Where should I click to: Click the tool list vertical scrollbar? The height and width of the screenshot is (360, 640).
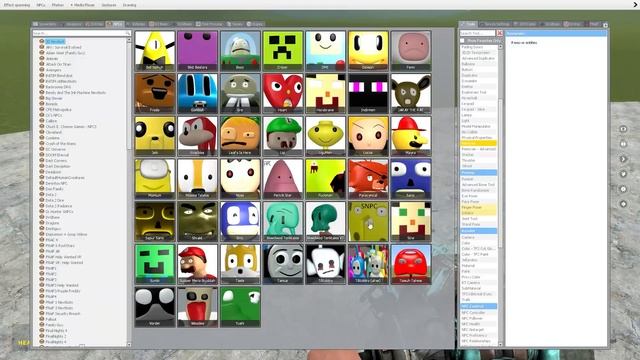(x=500, y=173)
